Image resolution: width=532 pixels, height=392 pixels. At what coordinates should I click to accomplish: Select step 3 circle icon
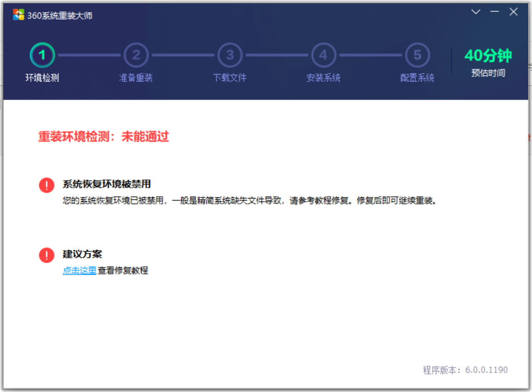[x=230, y=56]
